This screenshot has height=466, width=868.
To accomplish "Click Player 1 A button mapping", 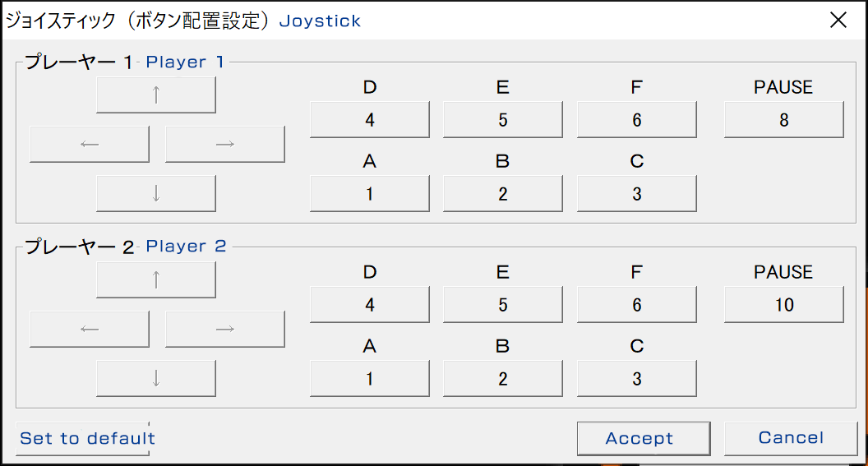I will 370,194.
